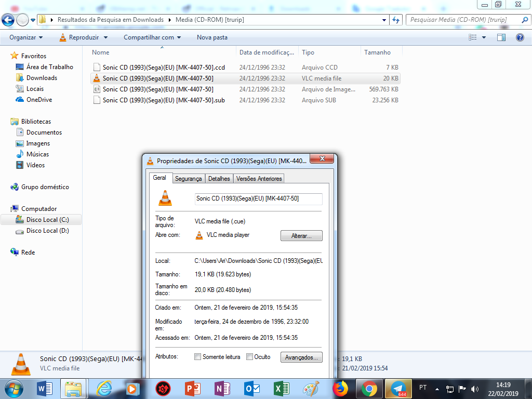Open the Vídeos library
Image resolution: width=532 pixels, height=399 pixels.
(35, 165)
